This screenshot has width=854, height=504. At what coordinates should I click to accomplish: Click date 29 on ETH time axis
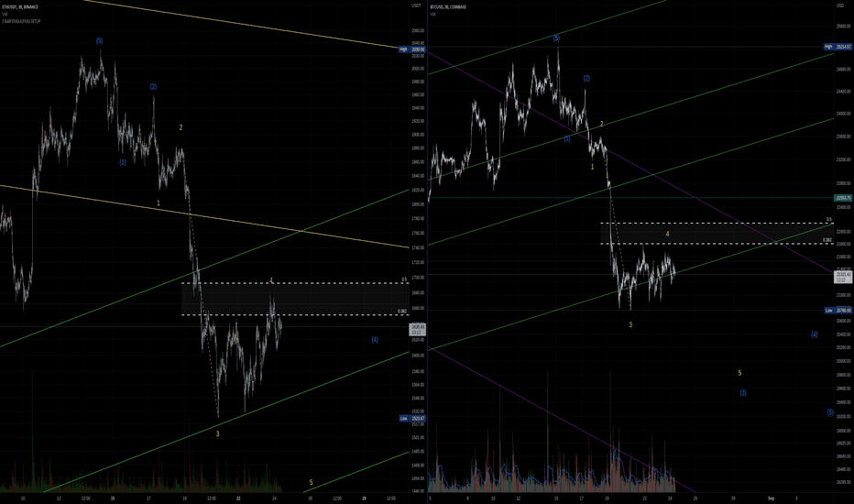(365, 498)
